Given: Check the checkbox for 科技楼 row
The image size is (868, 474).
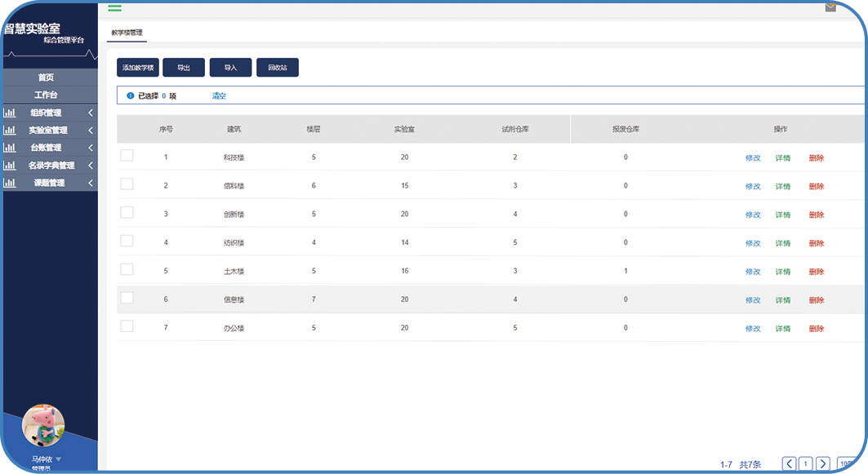Looking at the screenshot, I should click(x=127, y=156).
